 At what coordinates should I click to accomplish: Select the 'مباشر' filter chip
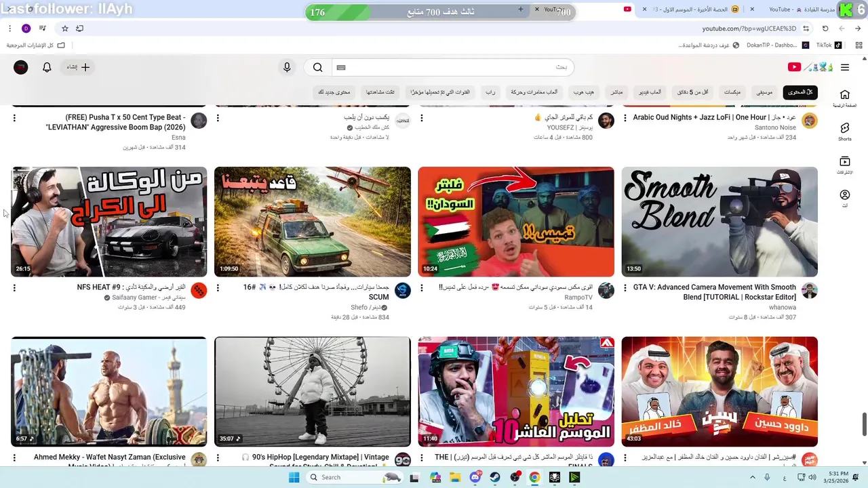(x=616, y=92)
